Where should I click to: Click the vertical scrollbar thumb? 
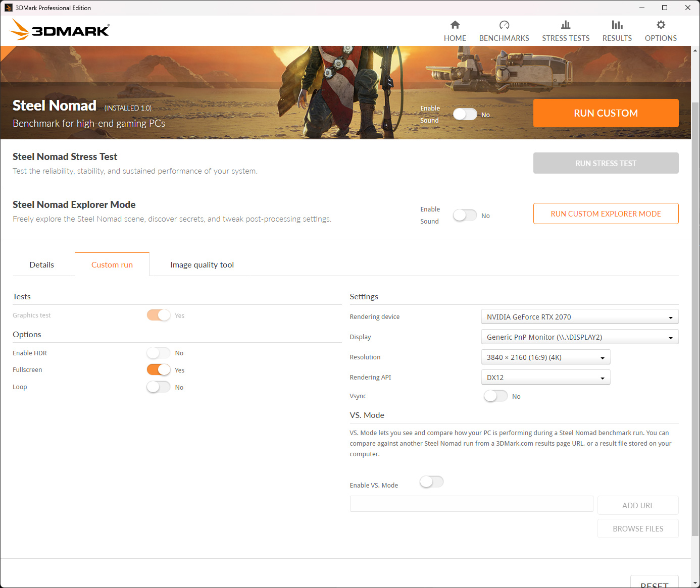(695, 318)
